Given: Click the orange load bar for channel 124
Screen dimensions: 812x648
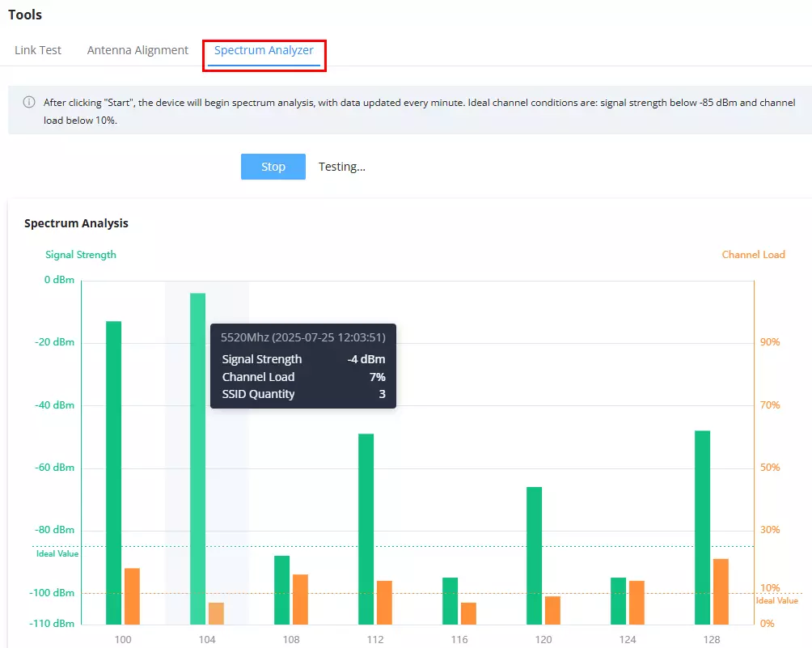Looking at the screenshot, I should (636, 603).
